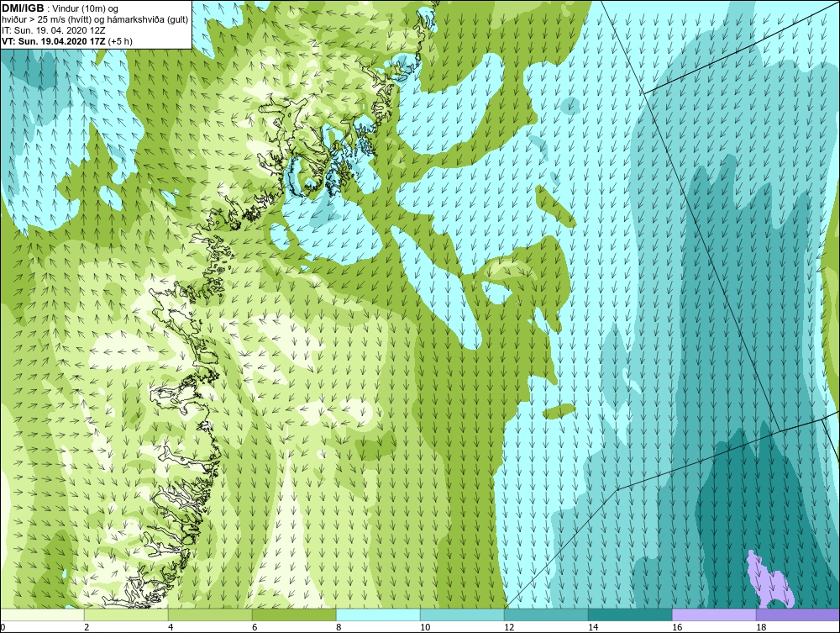Click the 2–4 m/s light green legend swatch
Screen dimensions: 840x633
[126, 615]
